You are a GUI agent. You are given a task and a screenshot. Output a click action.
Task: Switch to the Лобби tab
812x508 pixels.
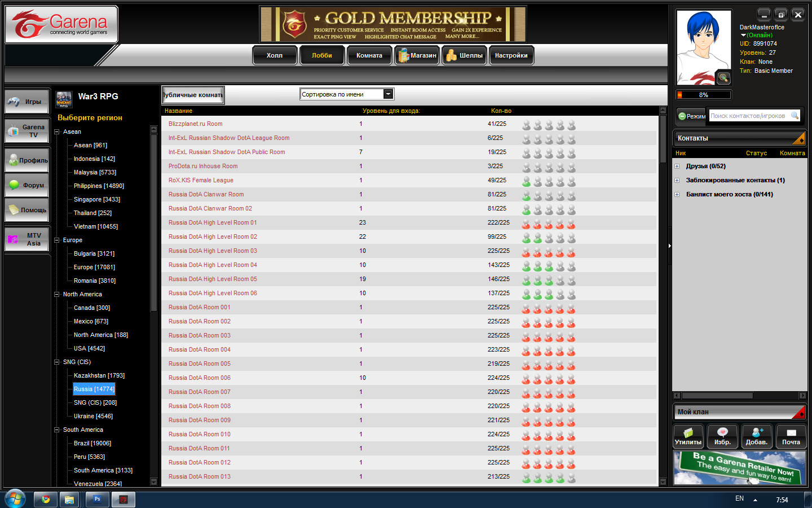click(322, 55)
